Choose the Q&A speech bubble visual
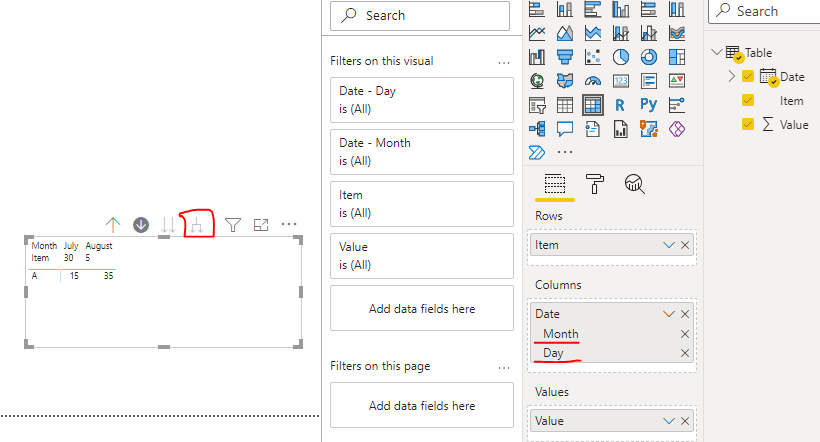The height and width of the screenshot is (442, 820). pyautogui.click(x=565, y=129)
